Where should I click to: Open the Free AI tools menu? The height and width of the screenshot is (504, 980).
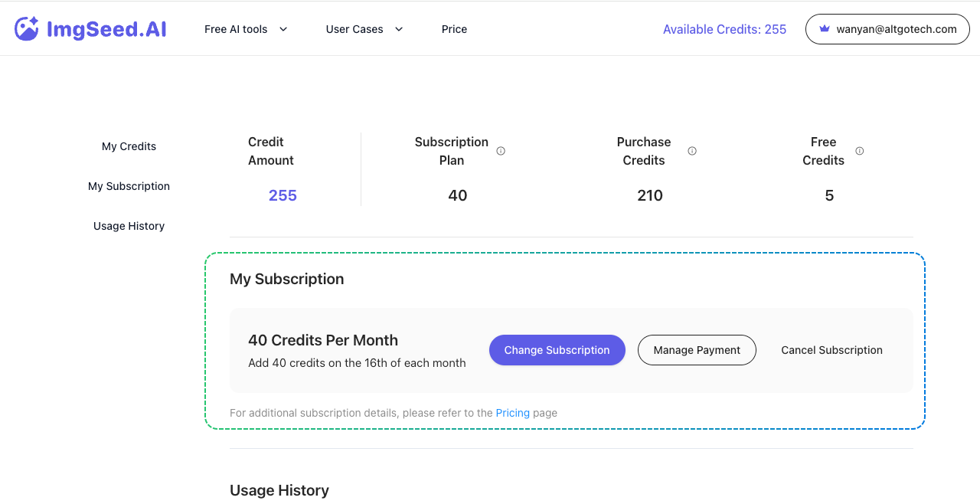236,29
